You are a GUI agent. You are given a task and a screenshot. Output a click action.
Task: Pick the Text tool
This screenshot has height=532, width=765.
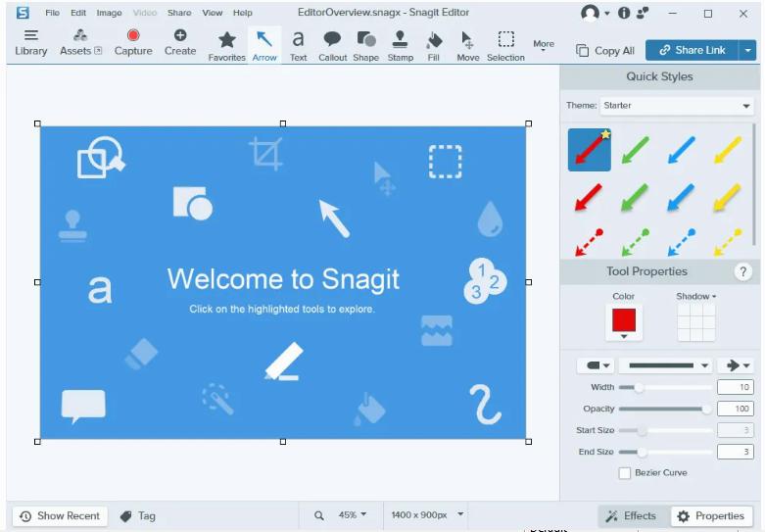pos(298,45)
